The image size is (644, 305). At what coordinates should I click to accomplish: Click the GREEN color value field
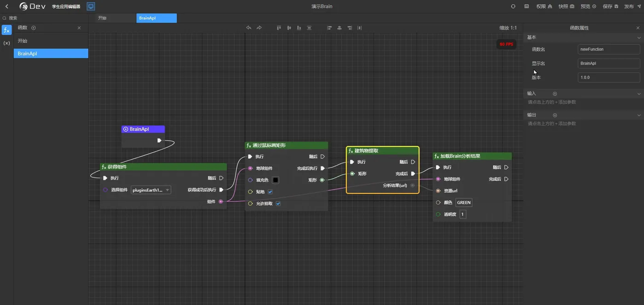pyautogui.click(x=464, y=202)
